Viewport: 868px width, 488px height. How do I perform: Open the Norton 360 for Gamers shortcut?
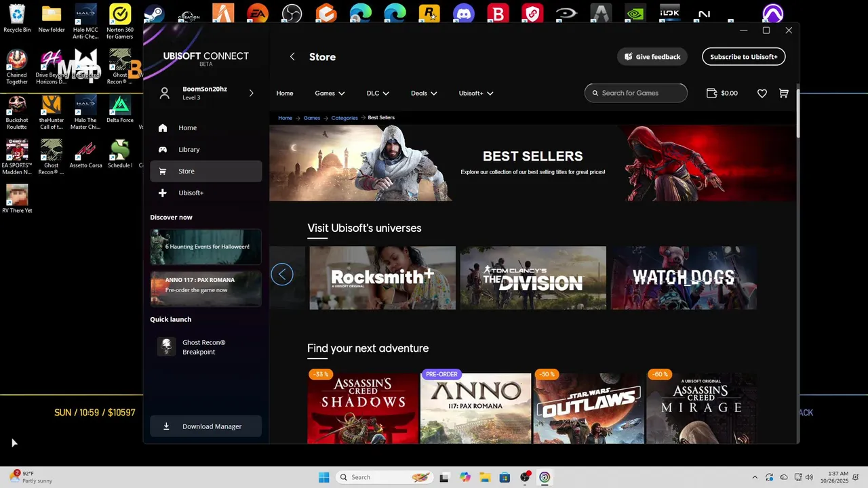(120, 22)
